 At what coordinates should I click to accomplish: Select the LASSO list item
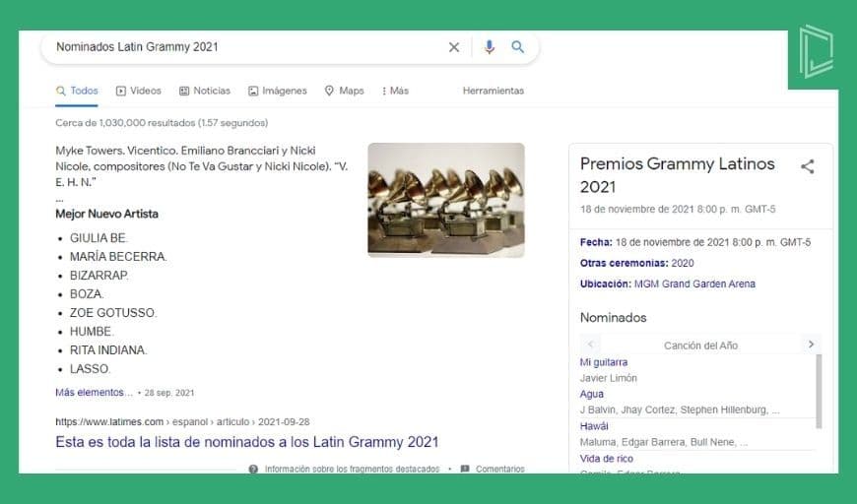(90, 368)
